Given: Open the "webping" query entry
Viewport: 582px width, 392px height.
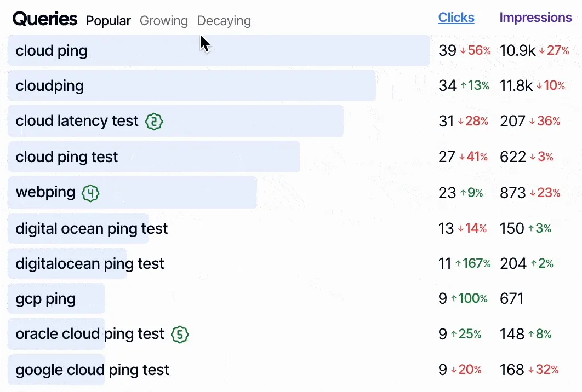Looking at the screenshot, I should [x=45, y=192].
